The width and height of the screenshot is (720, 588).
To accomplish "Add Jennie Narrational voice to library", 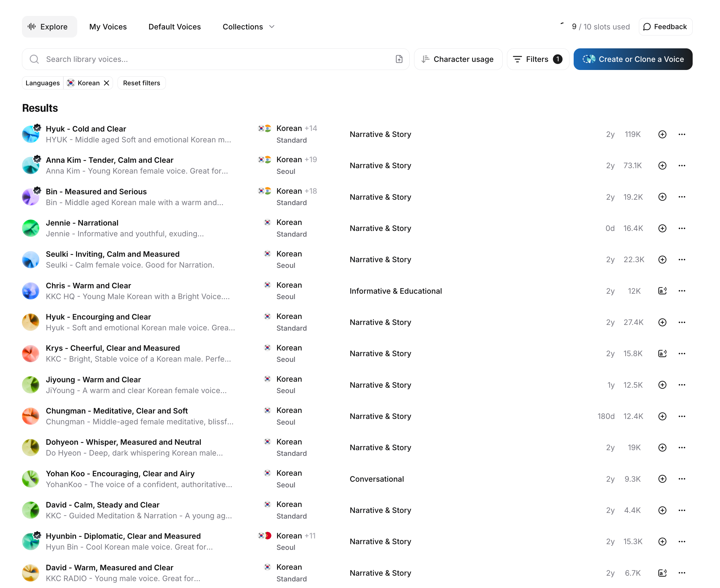I will (662, 228).
